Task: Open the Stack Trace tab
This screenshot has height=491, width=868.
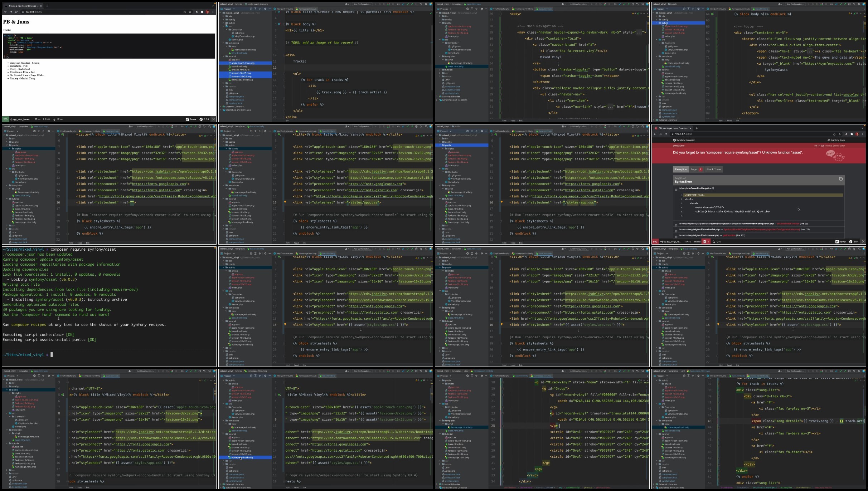Action: click(713, 170)
